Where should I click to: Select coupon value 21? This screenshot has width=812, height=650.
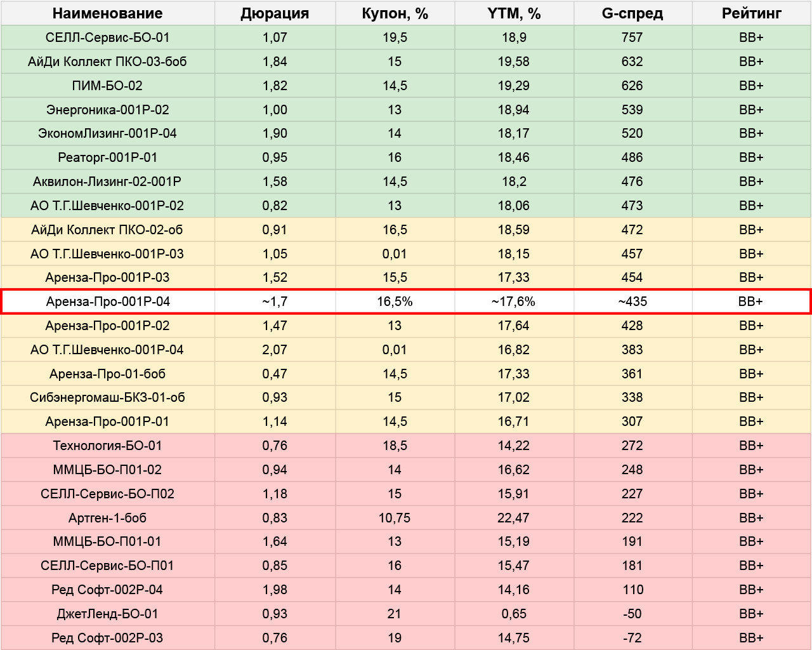click(x=395, y=614)
